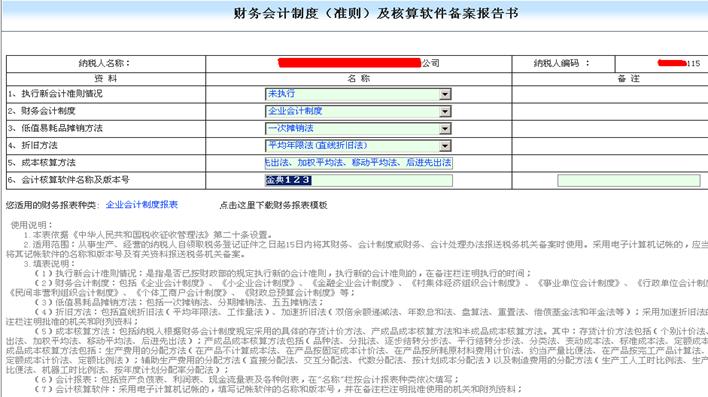Open the 执行新会计准则情况 dropdown showing 未执行

click(x=358, y=94)
